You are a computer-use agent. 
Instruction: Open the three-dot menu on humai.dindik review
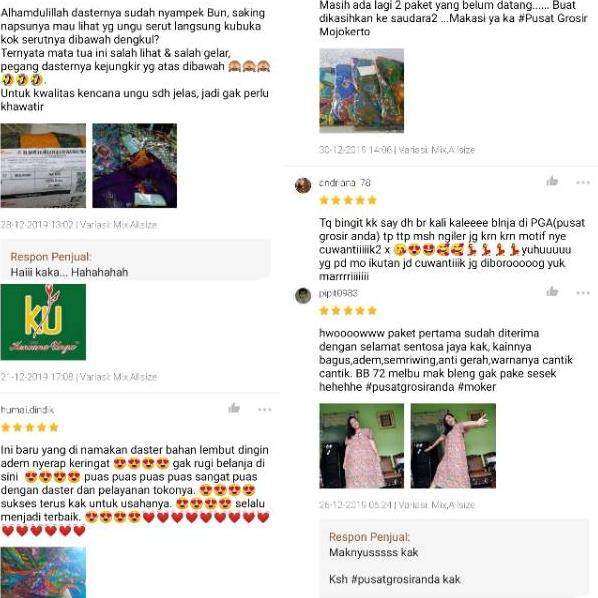pos(265,410)
